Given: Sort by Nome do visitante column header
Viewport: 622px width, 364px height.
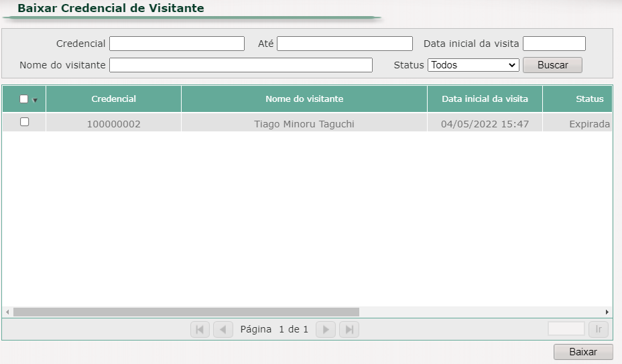Looking at the screenshot, I should coord(304,99).
